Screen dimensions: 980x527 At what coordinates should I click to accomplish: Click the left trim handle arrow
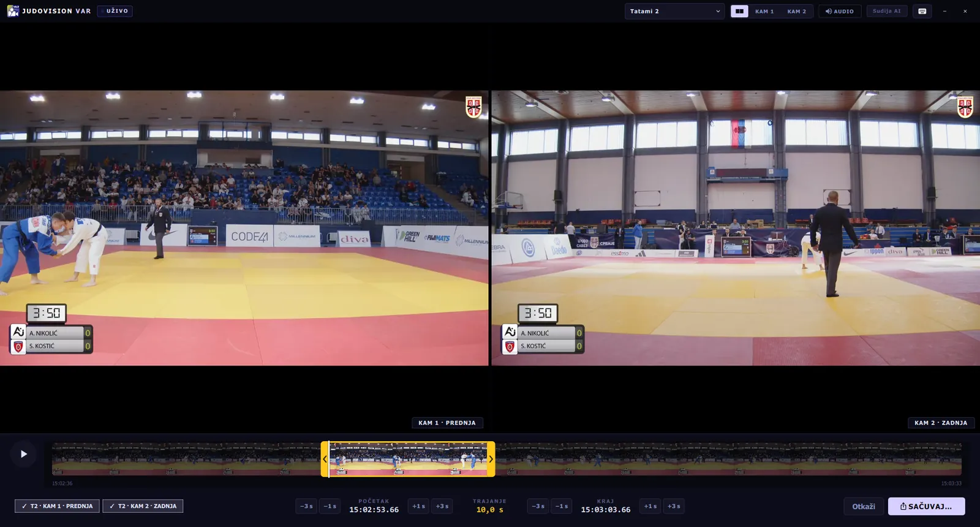point(325,459)
